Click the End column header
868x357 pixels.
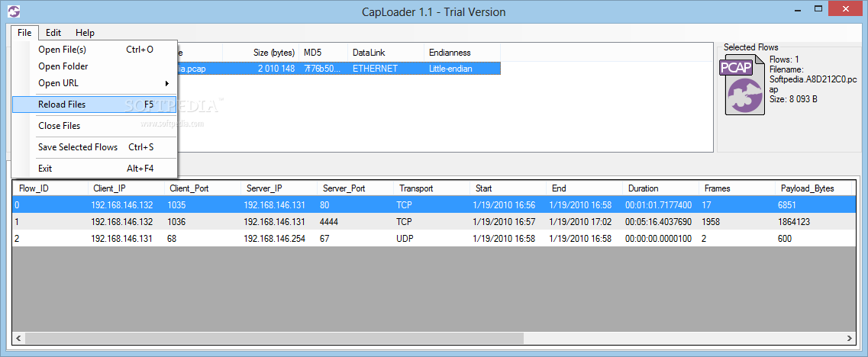[x=585, y=188]
